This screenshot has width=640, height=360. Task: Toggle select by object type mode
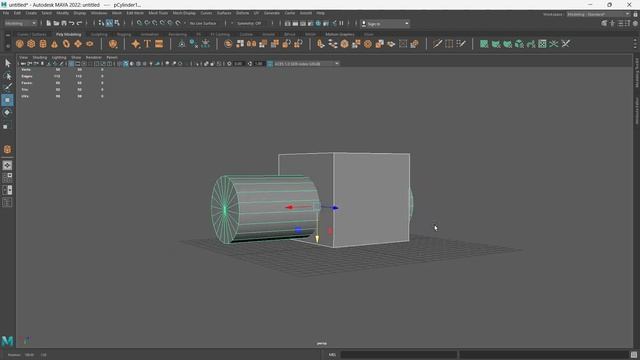pyautogui.click(x=109, y=23)
